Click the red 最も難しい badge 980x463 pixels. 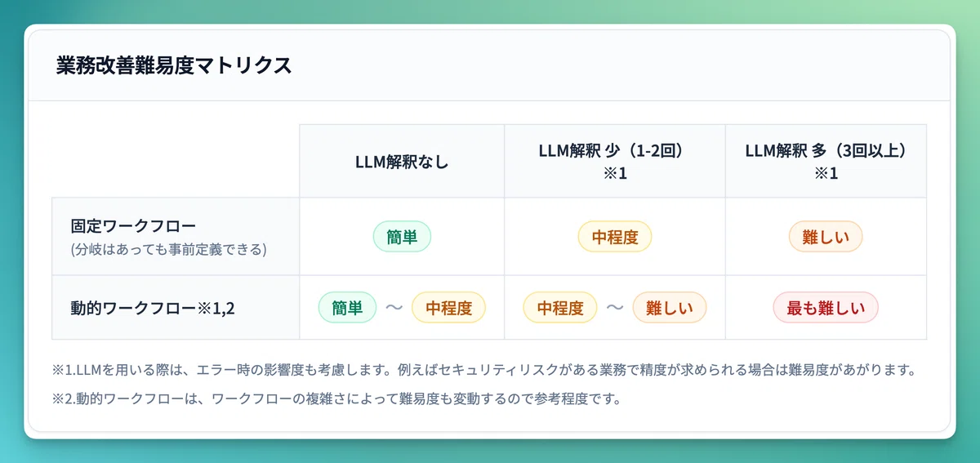click(x=826, y=308)
